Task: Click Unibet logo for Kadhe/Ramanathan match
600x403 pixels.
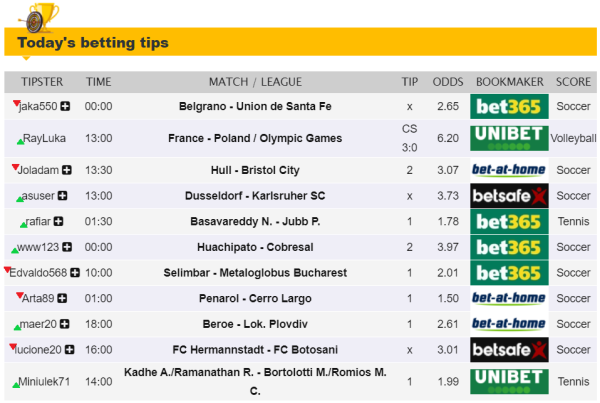Action: pyautogui.click(x=509, y=381)
